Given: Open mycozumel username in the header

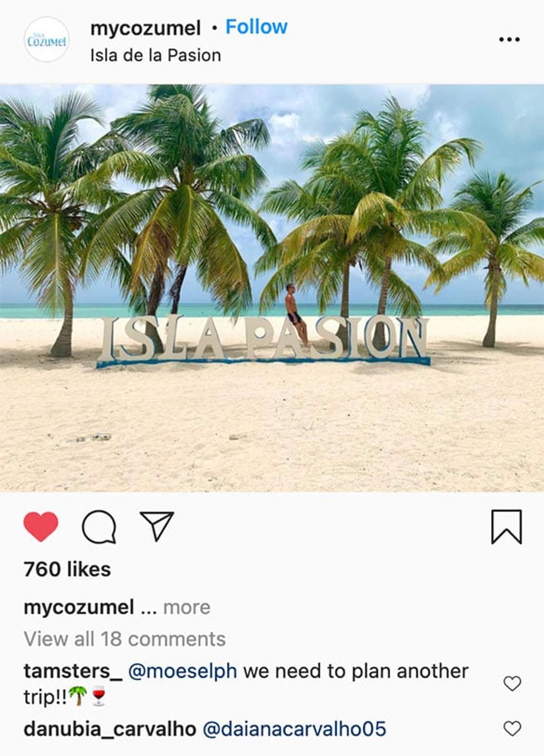Looking at the screenshot, I should click(145, 28).
